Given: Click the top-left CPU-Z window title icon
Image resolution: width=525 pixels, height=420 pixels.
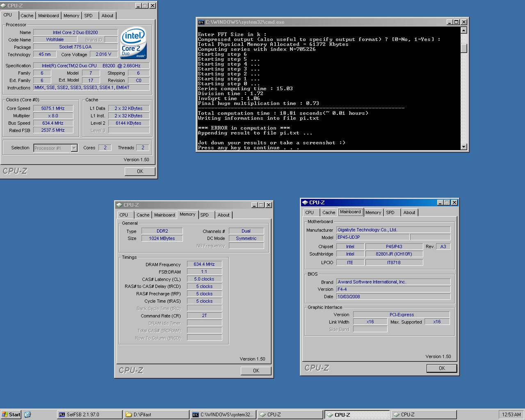Looking at the screenshot, I should click(x=4, y=6).
